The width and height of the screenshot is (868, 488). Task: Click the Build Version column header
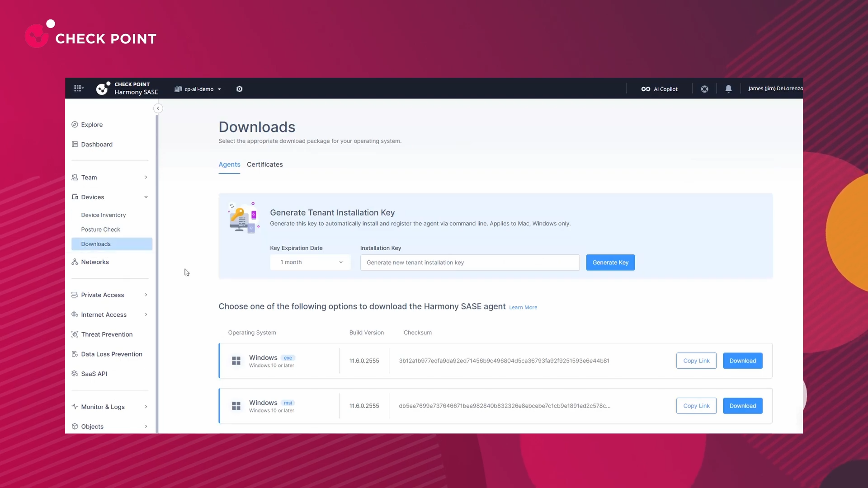(367, 333)
